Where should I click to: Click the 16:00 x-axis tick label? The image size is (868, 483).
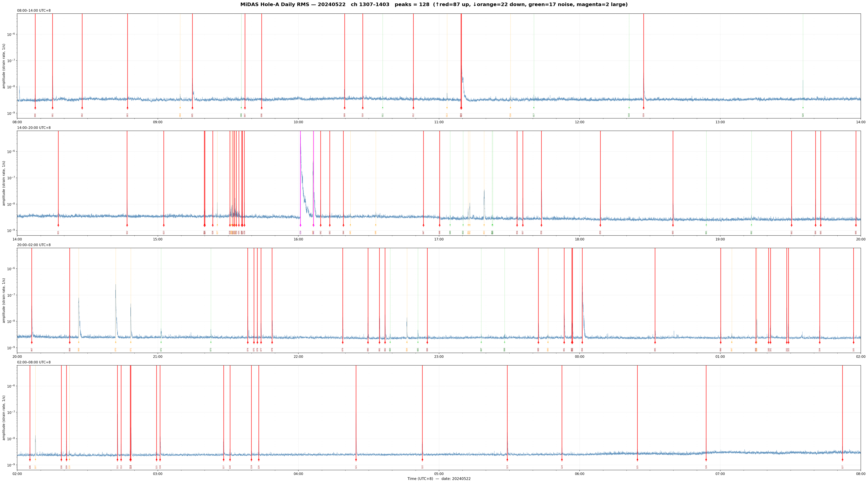pyautogui.click(x=298, y=239)
